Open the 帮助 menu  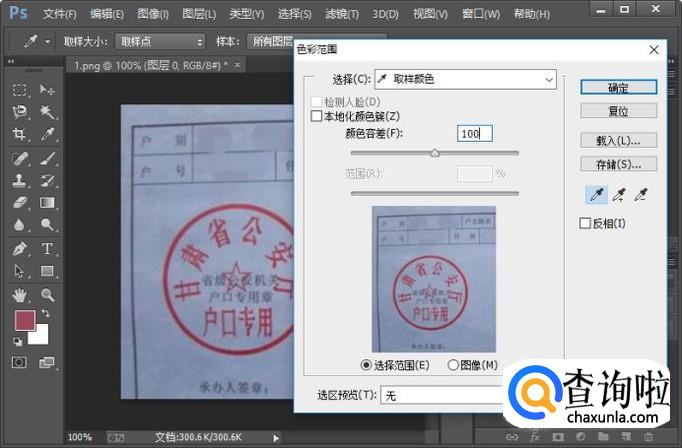point(532,14)
